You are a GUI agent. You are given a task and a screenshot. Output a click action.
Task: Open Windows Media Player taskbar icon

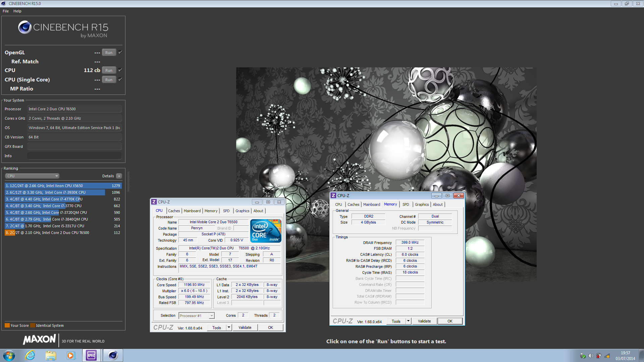point(71,355)
